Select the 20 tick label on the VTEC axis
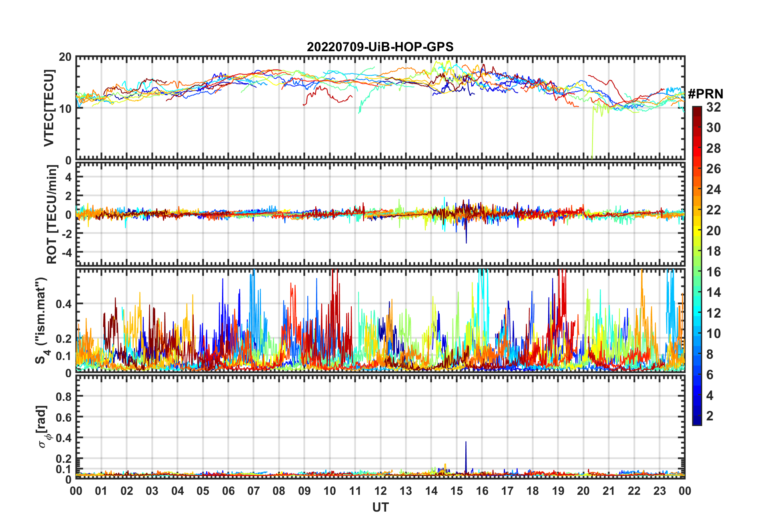This screenshot has height=532, width=761. 65,57
